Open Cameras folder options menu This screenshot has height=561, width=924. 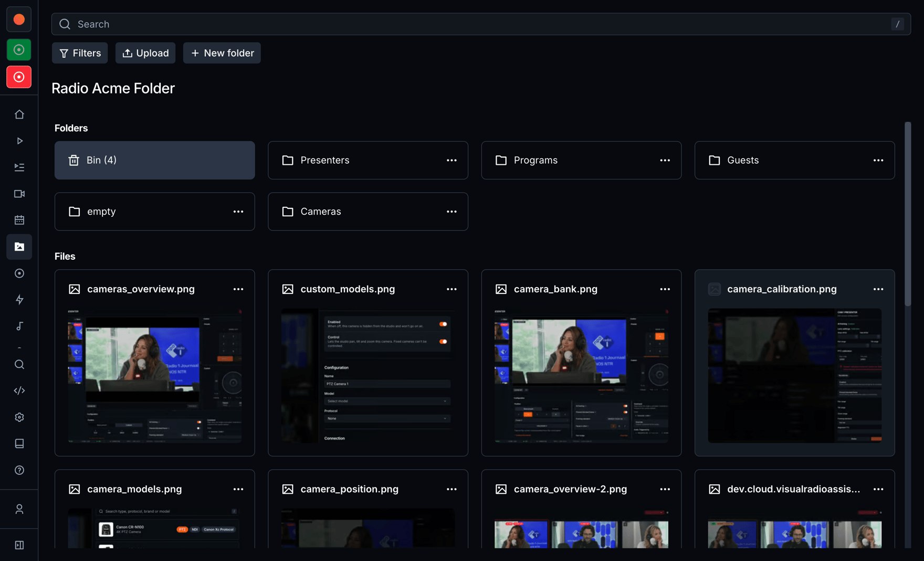coord(451,211)
